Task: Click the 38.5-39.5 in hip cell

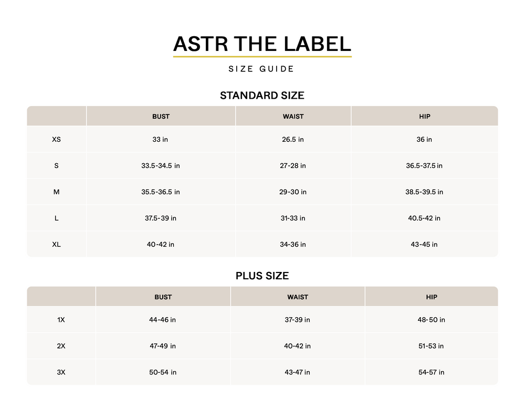Action: [x=424, y=192]
